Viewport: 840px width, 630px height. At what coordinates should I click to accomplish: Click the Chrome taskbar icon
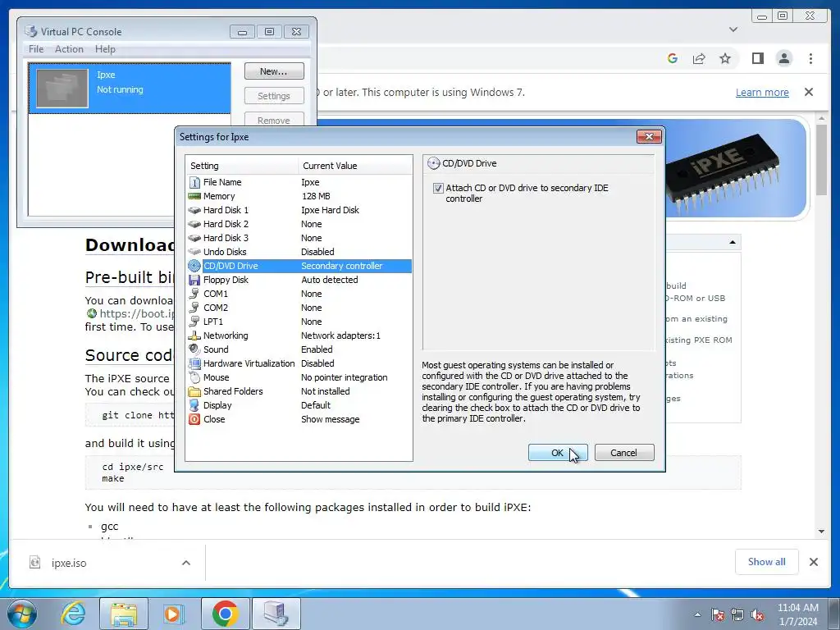225,614
